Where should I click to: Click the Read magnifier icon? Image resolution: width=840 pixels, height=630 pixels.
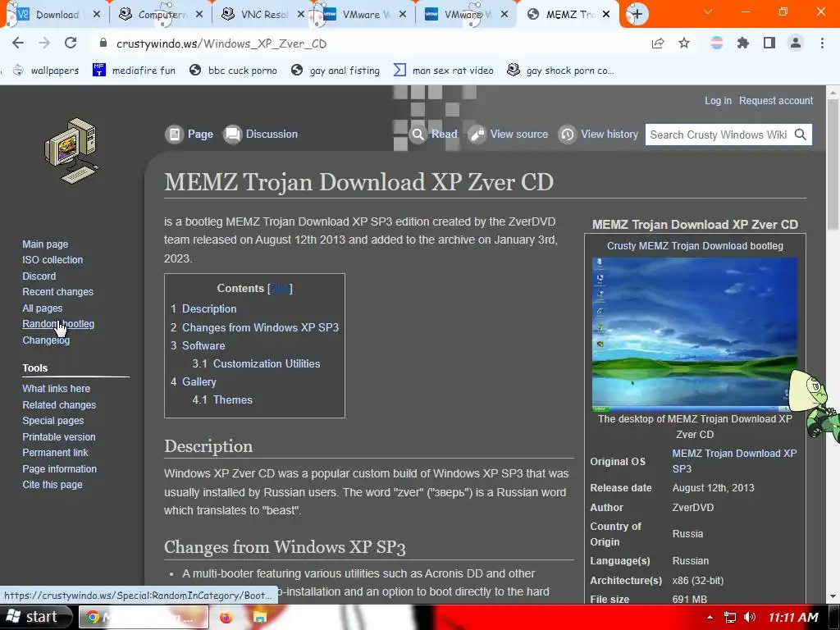(418, 134)
